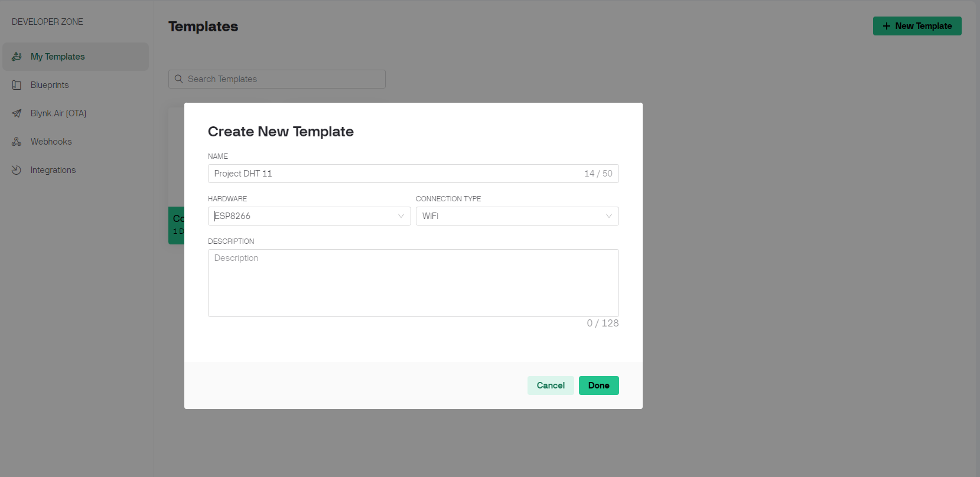Screen dimensions: 980x477
Task: Navigate to Integrations page
Action: (53, 170)
